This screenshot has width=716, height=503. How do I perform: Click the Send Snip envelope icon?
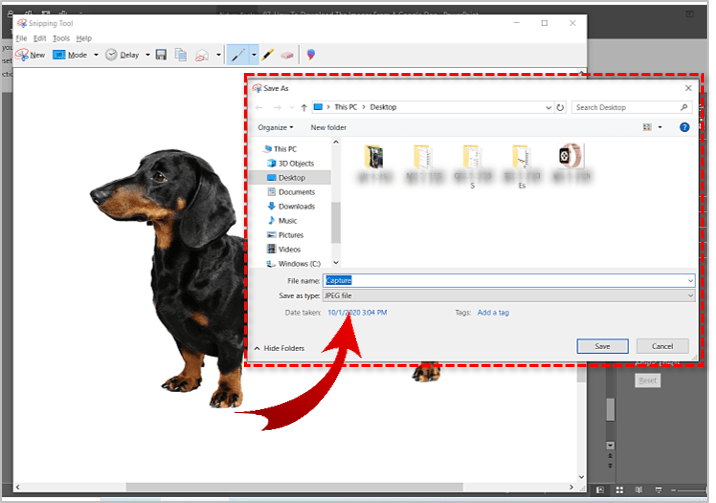[202, 55]
